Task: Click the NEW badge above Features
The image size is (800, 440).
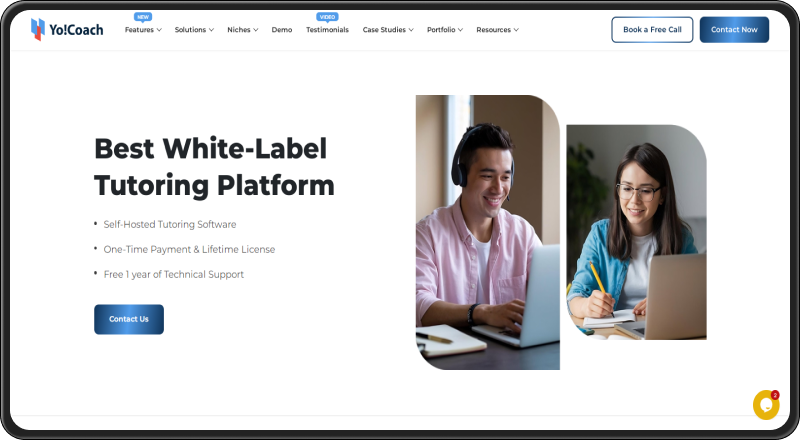Action: pyautogui.click(x=143, y=17)
